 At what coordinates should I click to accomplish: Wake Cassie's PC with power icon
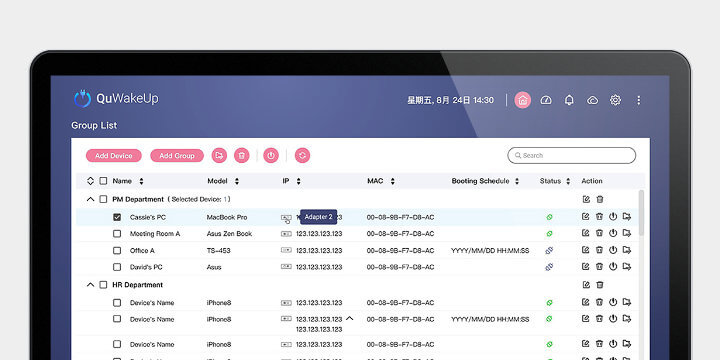click(613, 217)
